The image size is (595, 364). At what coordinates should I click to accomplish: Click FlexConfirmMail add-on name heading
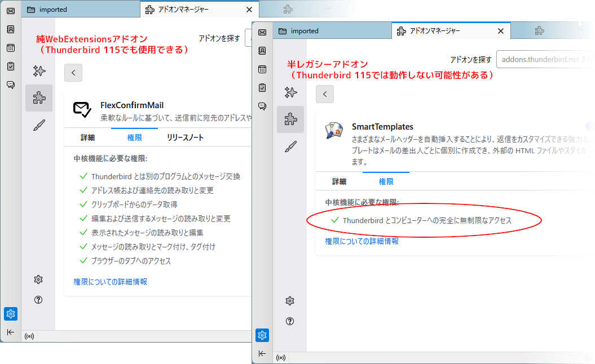tap(132, 105)
